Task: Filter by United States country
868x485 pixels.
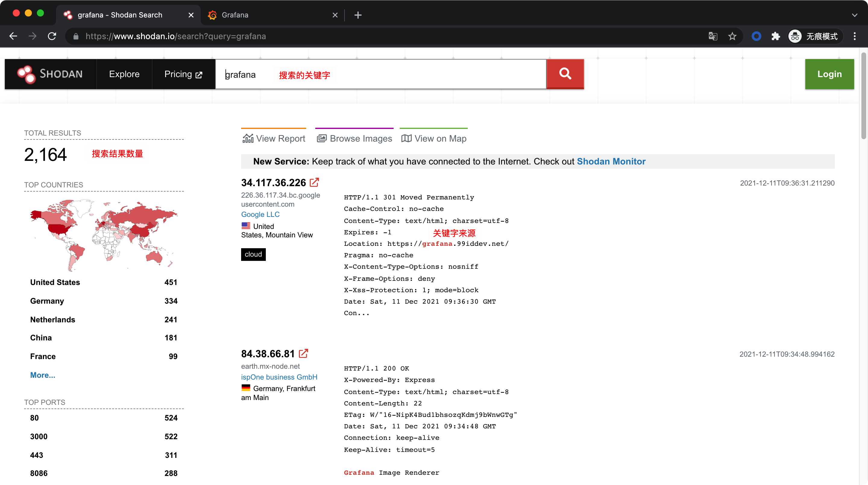Action: pyautogui.click(x=103, y=282)
